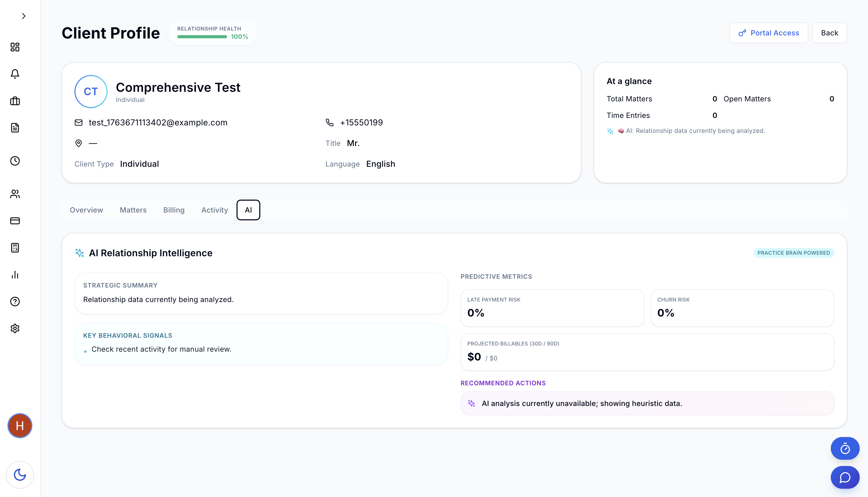Click the 100% relationship health value
868x497 pixels.
[240, 36]
